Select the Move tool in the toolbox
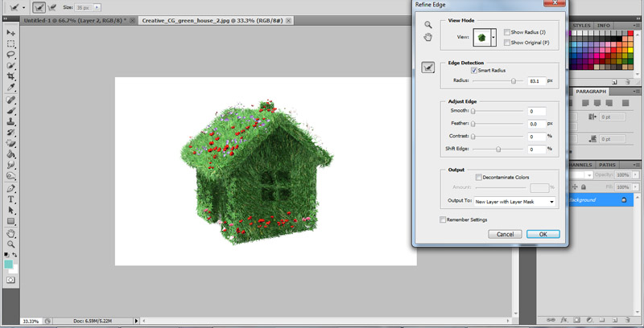Image resolution: width=644 pixels, height=328 pixels. [11, 32]
